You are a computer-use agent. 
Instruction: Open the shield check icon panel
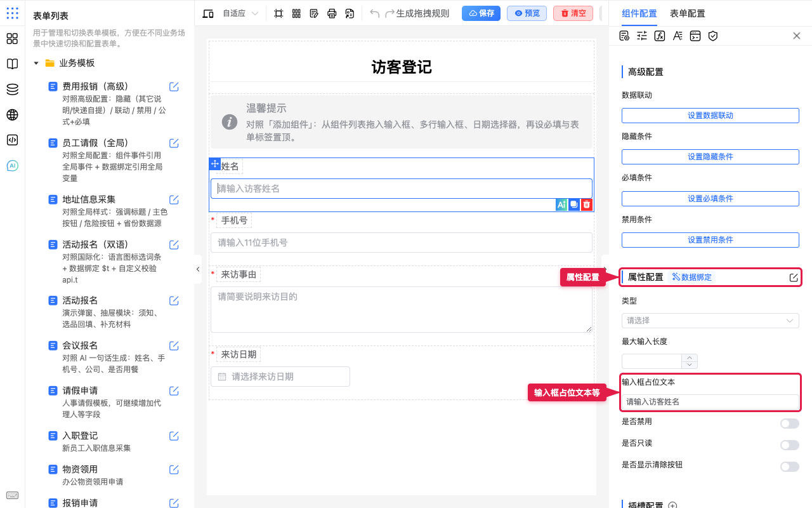713,36
